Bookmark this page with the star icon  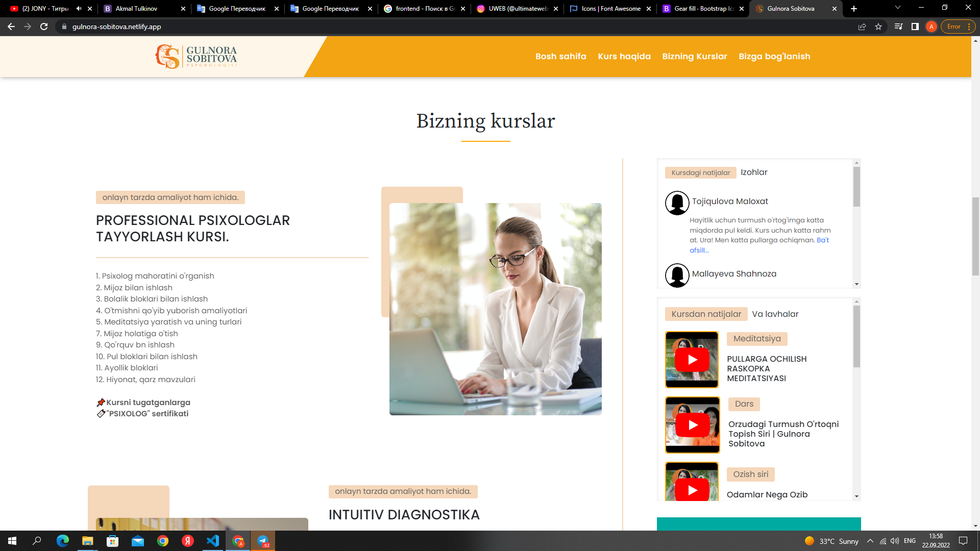pyautogui.click(x=878, y=27)
